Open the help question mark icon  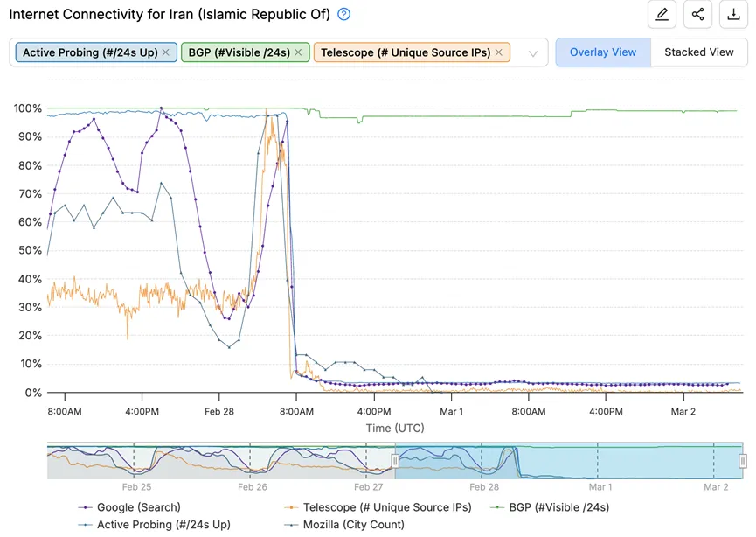(344, 14)
